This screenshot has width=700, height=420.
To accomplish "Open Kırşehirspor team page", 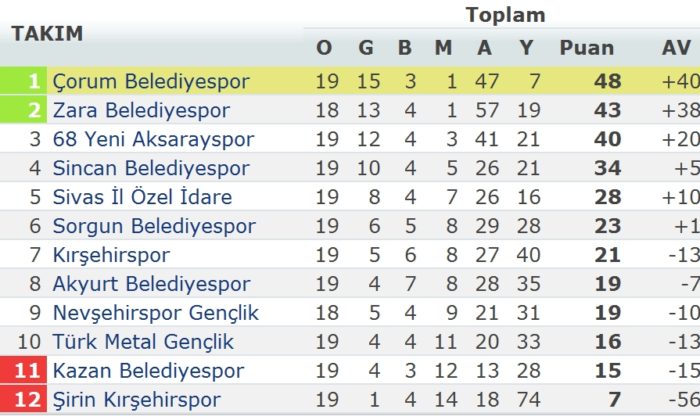I will point(111,255).
